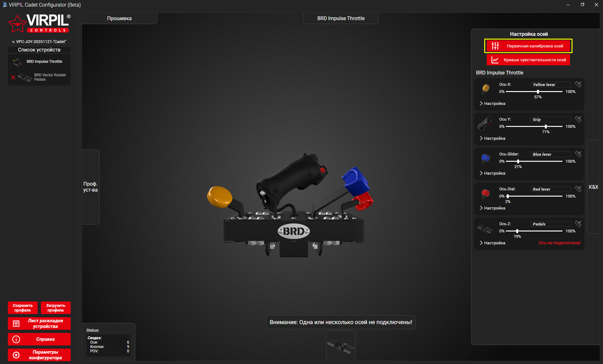Image resolution: width=603 pixels, height=364 pixels.
Task: Click the ruler icon beside Pedals name field
Action: tap(578, 224)
